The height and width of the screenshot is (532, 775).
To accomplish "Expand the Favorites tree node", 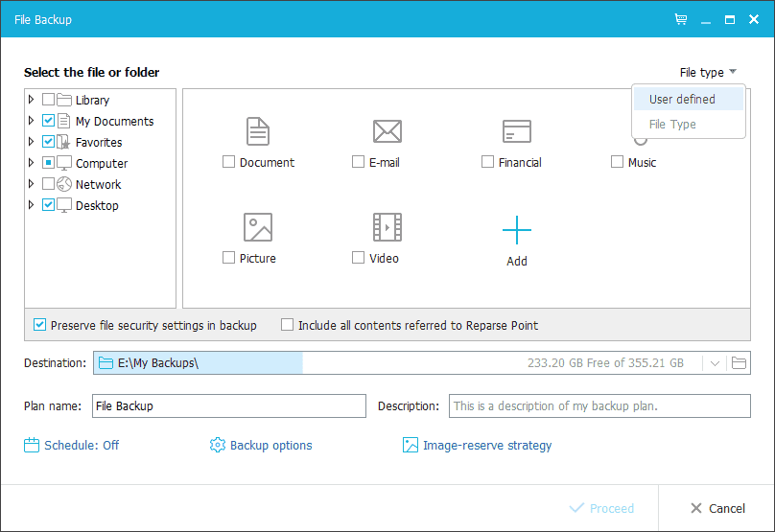I will pyautogui.click(x=31, y=142).
